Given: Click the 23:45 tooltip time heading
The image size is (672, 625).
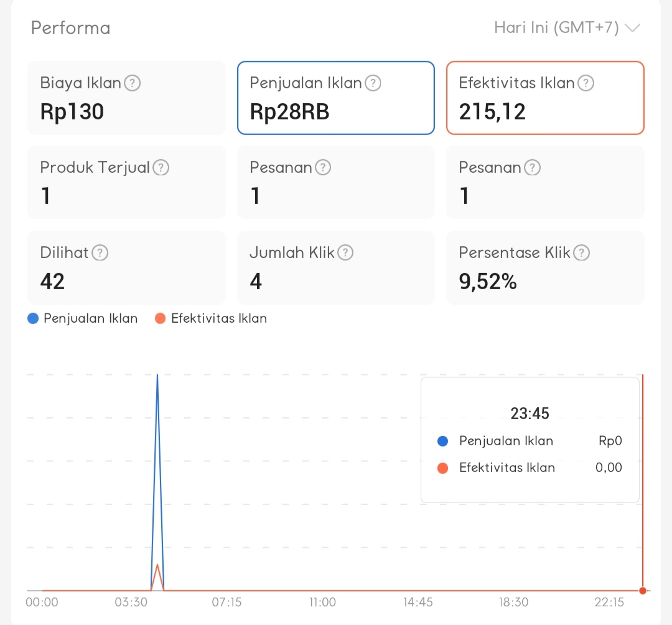Looking at the screenshot, I should (x=530, y=414).
